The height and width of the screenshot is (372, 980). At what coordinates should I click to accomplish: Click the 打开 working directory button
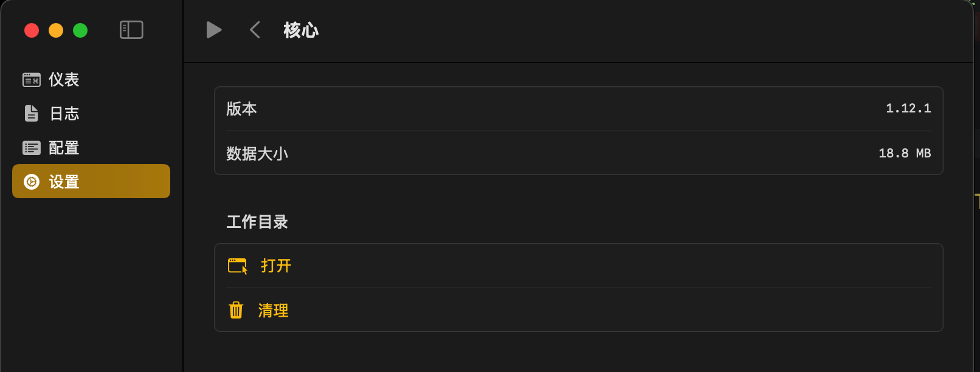pos(276,266)
